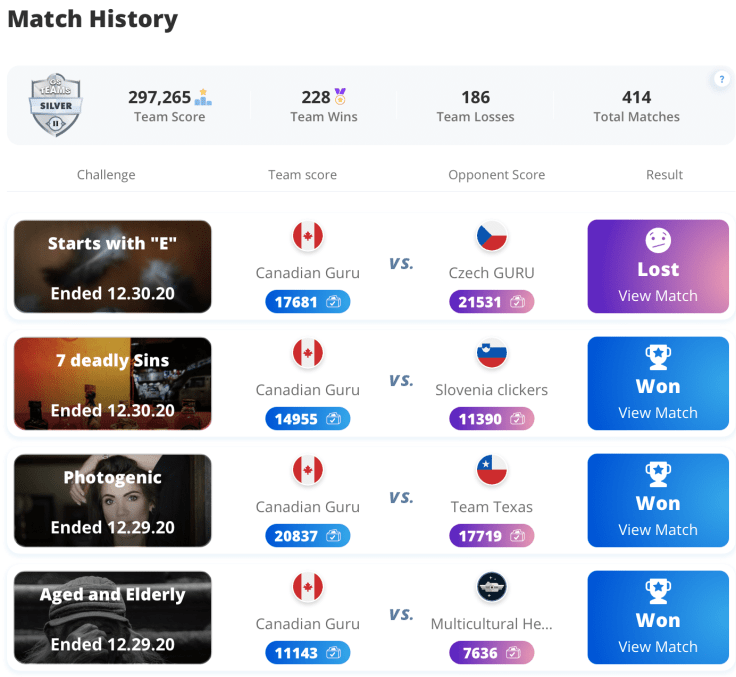Open the Starts with "E" challenge thumbnail
Screen dimensions: 736x677
(113, 267)
